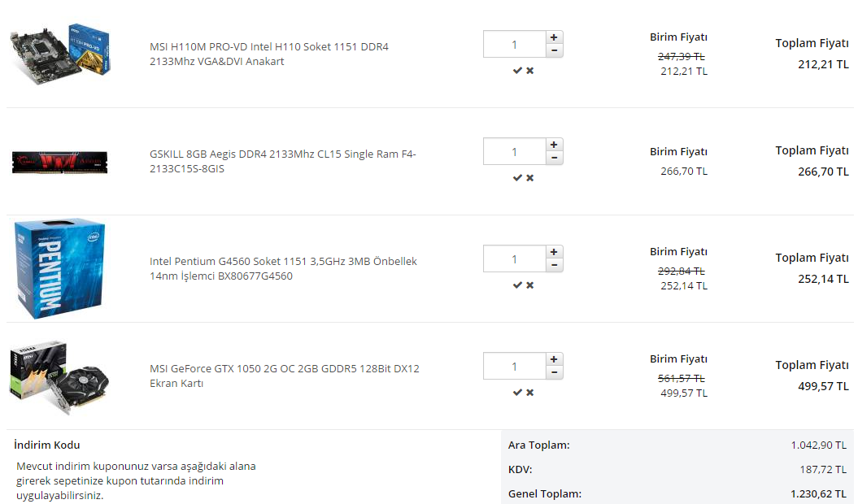Click quantity field for GSKILL 8GB RAM
The image size is (858, 504).
(x=514, y=151)
